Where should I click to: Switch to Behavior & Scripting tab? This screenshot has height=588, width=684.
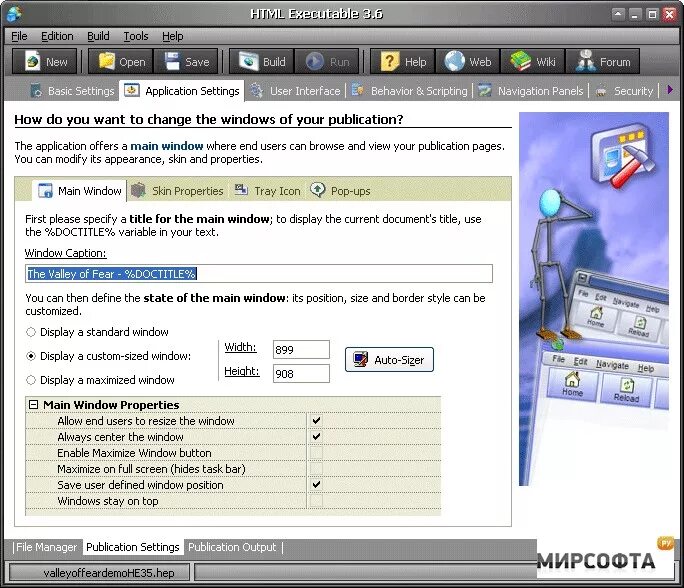coord(409,91)
